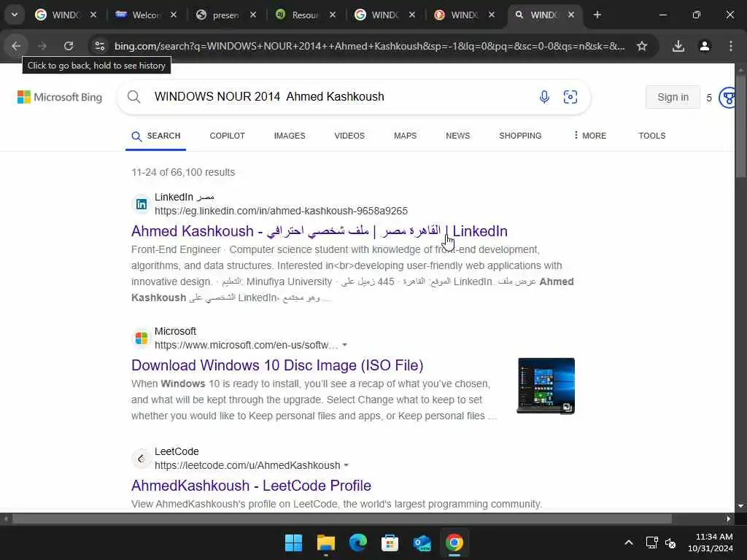Close the Resour browser tab
The width and height of the screenshot is (747, 560).
point(333,15)
